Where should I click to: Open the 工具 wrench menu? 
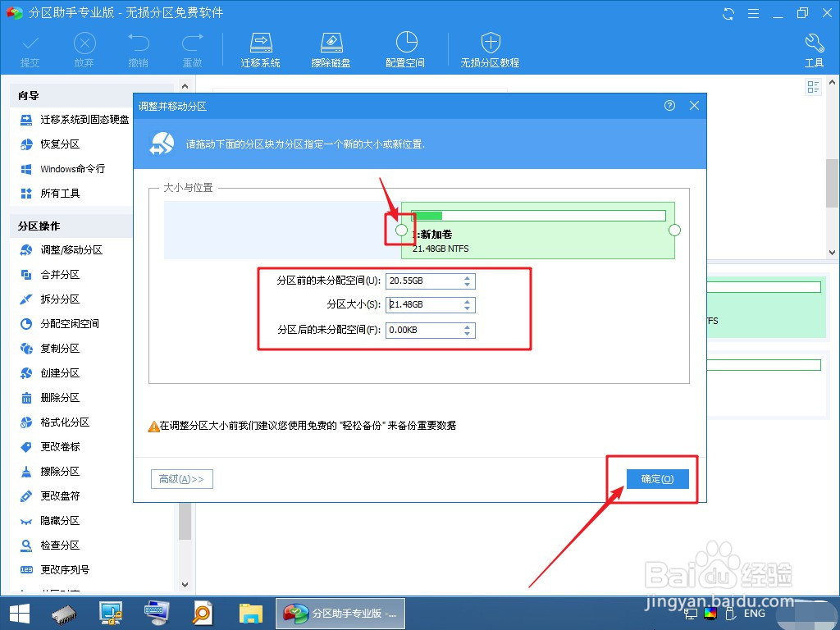pos(814,50)
